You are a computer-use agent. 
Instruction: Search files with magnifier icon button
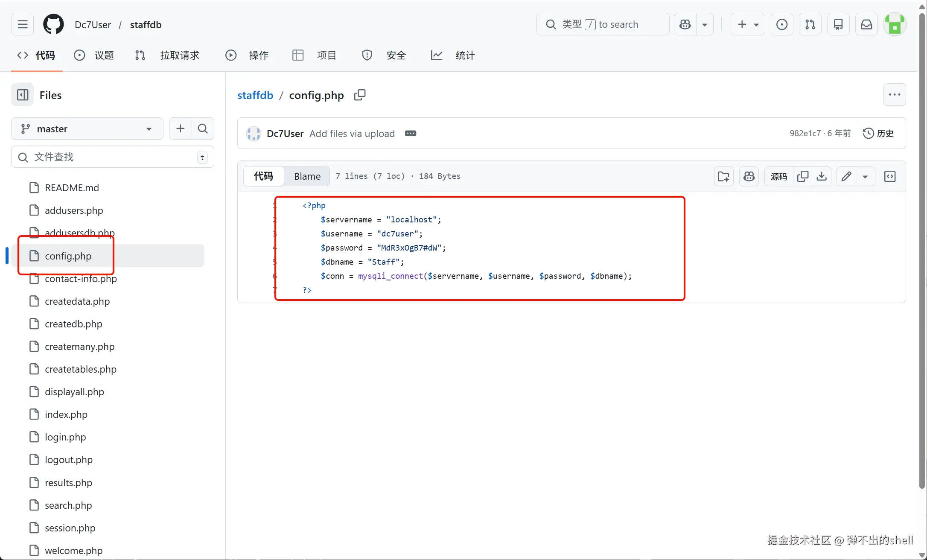coord(203,128)
